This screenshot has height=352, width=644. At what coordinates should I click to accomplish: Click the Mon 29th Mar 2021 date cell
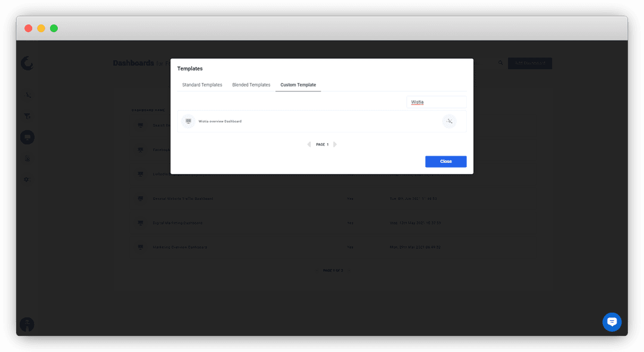tap(415, 247)
